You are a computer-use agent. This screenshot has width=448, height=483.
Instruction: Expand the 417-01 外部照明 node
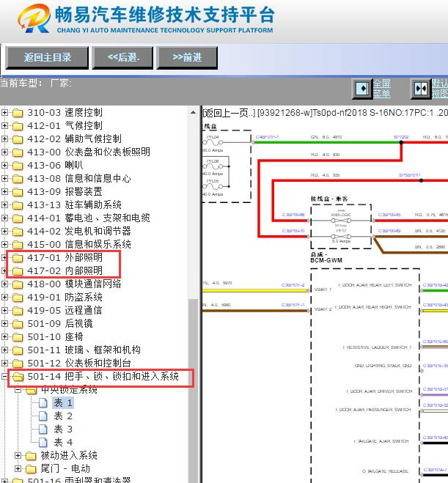pos(4,257)
